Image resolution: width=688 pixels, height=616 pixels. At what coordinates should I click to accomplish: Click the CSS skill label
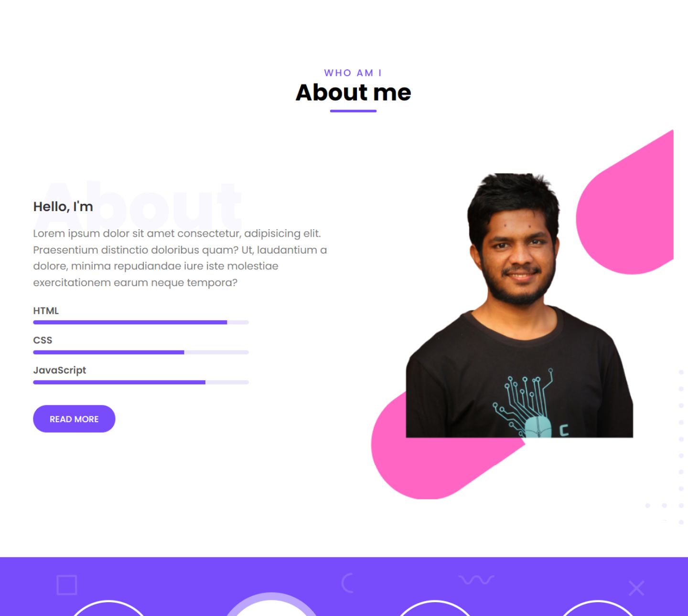point(43,340)
